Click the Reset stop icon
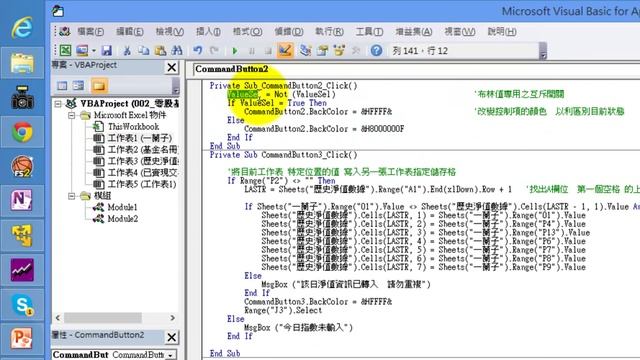The width and height of the screenshot is (640, 360). click(268, 51)
